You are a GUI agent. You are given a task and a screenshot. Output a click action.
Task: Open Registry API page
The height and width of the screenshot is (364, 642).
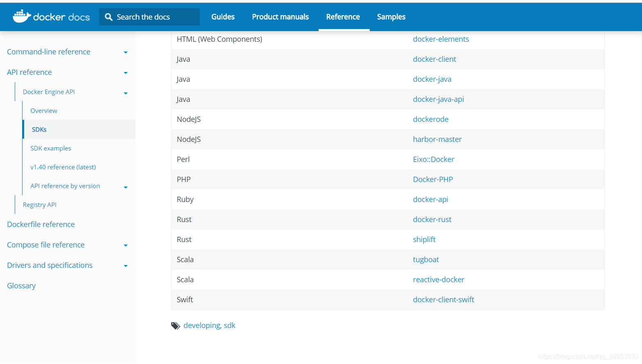point(40,205)
